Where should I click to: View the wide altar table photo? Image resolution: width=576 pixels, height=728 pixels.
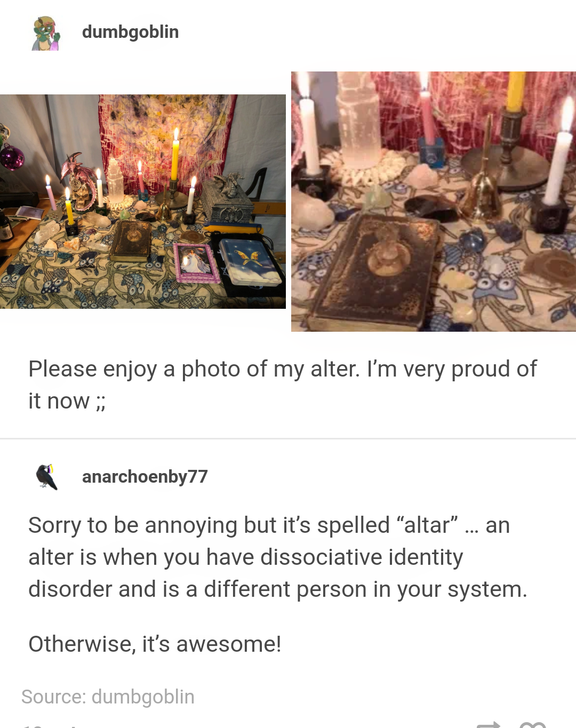coord(143,202)
